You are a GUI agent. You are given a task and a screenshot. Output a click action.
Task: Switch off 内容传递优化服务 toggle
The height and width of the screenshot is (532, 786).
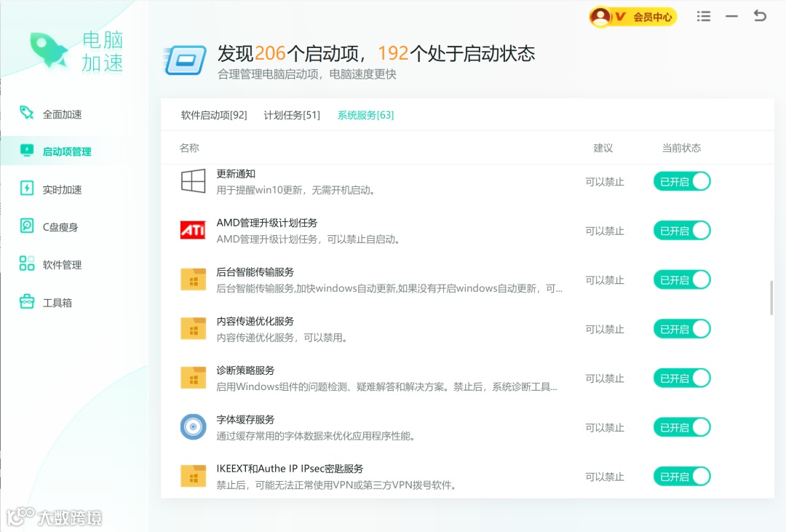(x=682, y=328)
